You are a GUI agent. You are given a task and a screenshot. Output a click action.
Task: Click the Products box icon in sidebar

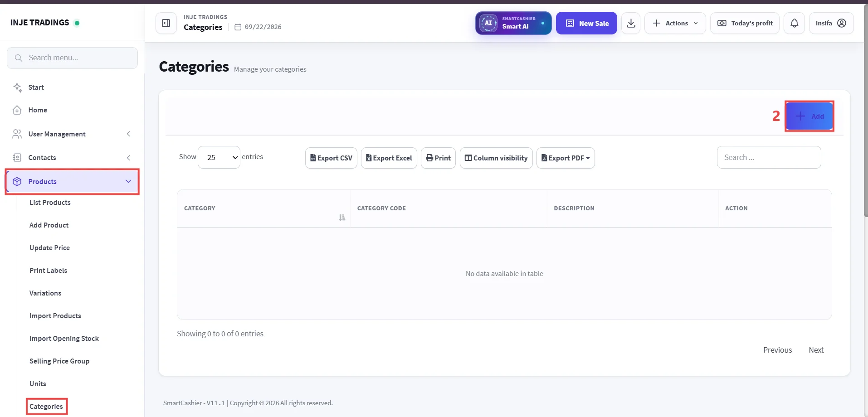(x=17, y=182)
